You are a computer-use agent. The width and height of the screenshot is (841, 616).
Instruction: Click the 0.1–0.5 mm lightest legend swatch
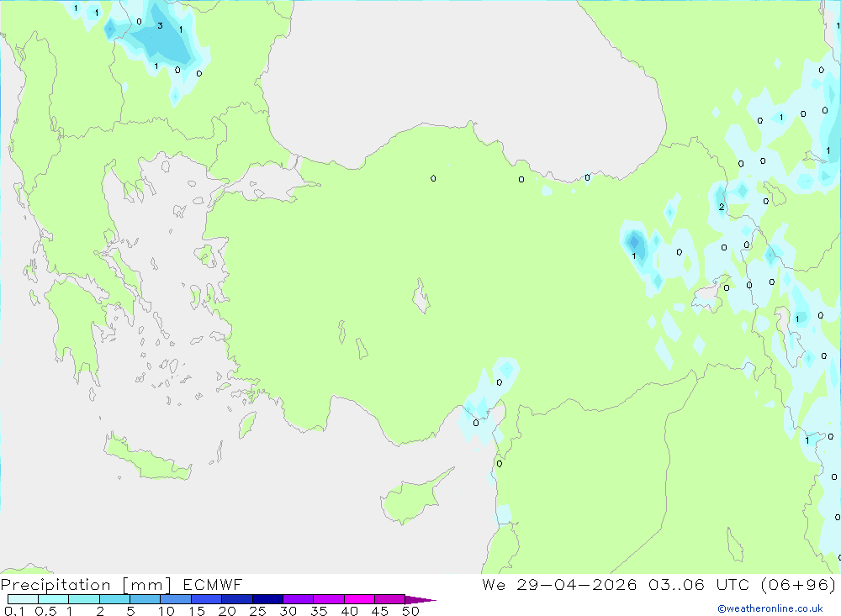pos(23,599)
